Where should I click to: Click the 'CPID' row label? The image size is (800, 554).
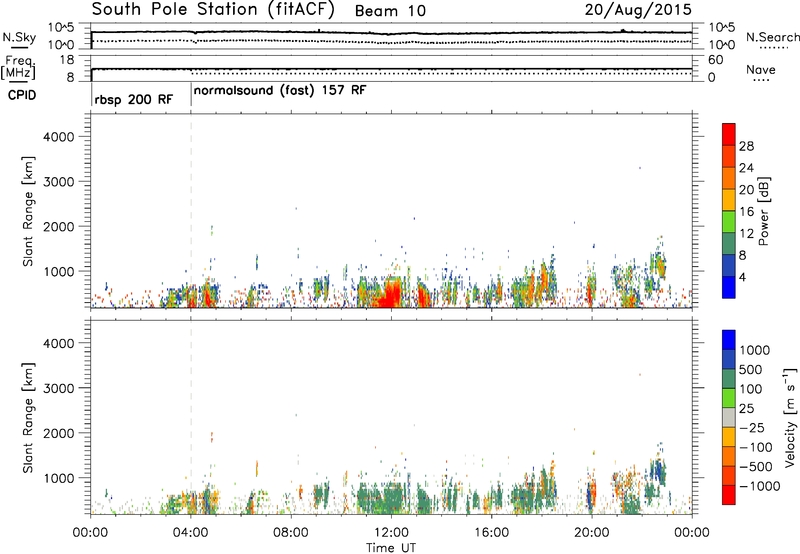[x=22, y=95]
